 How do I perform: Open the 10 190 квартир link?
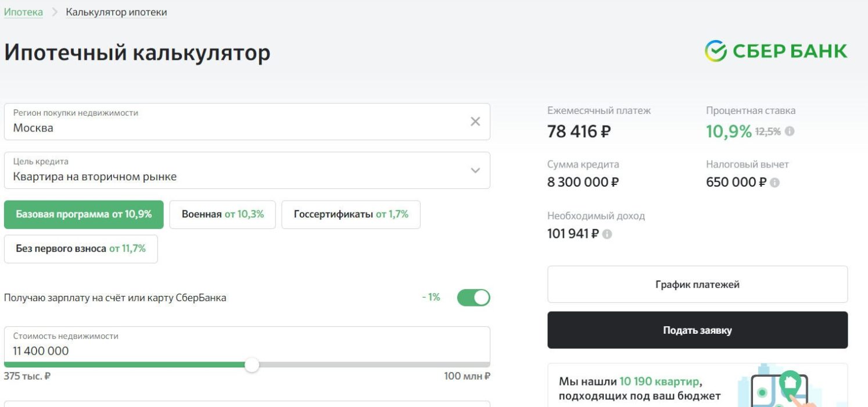tap(659, 382)
